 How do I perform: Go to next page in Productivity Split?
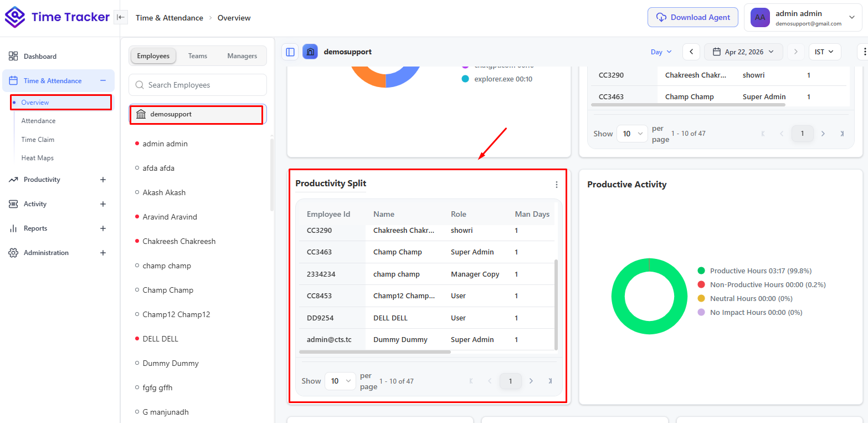tap(531, 381)
